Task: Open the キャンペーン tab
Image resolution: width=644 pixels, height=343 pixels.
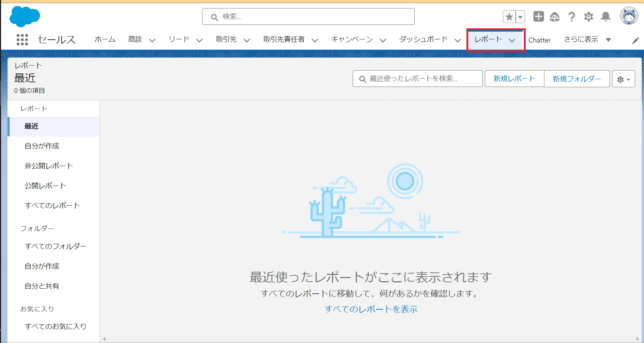Action: click(x=352, y=39)
